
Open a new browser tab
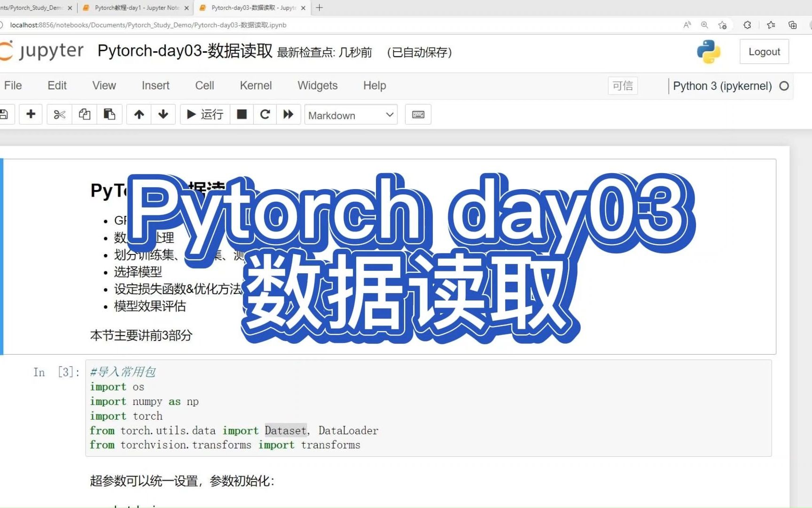[320, 8]
